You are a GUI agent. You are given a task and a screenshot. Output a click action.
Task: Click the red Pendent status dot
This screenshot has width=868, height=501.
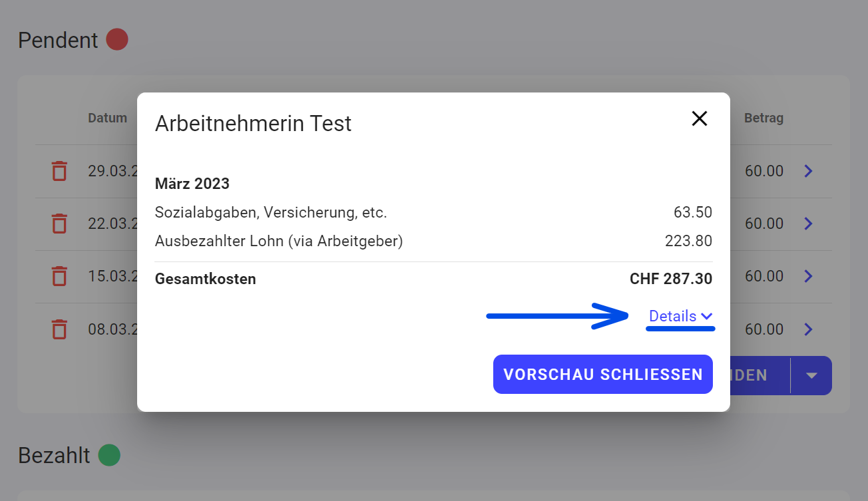117,40
